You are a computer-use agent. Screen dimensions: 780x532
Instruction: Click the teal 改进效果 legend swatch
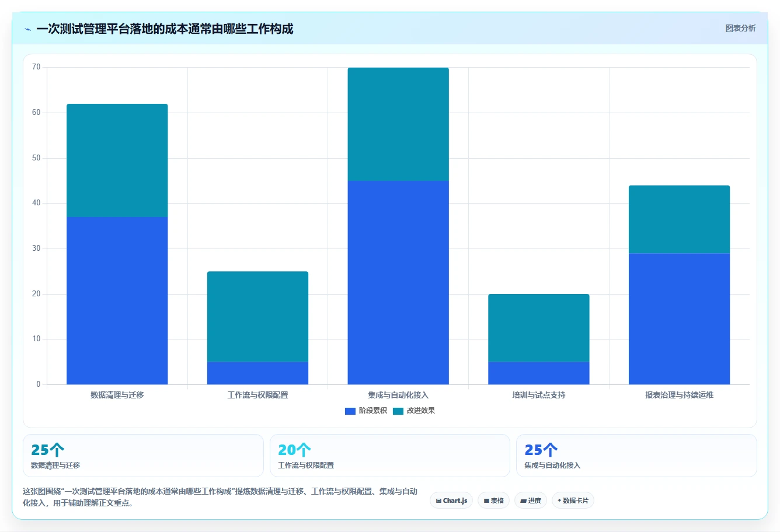[398, 411]
